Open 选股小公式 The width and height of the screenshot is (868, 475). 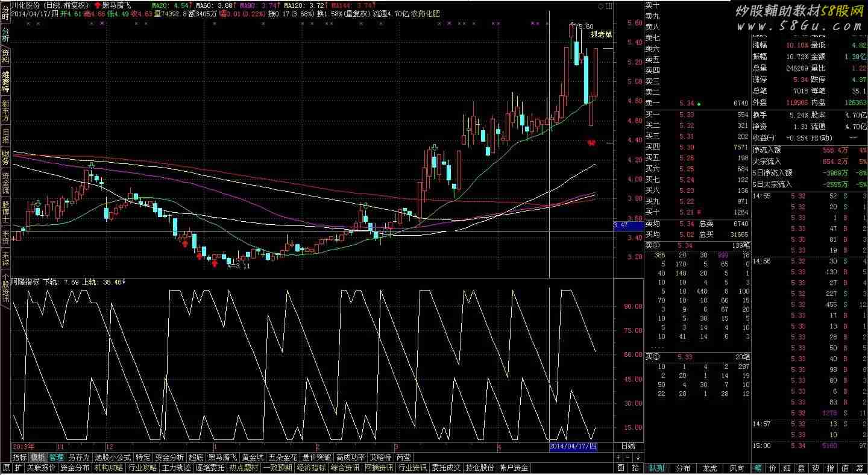click(x=113, y=458)
